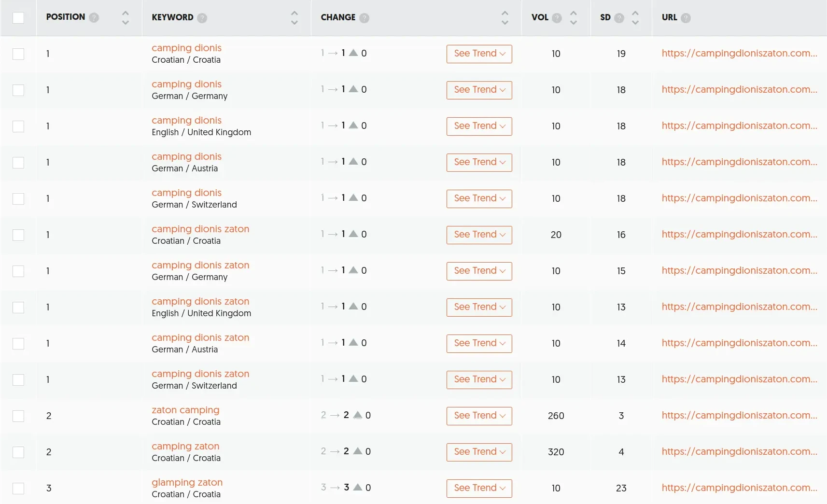Sort by KEYWORD using the sort arrows
This screenshot has width=827, height=504.
click(294, 18)
